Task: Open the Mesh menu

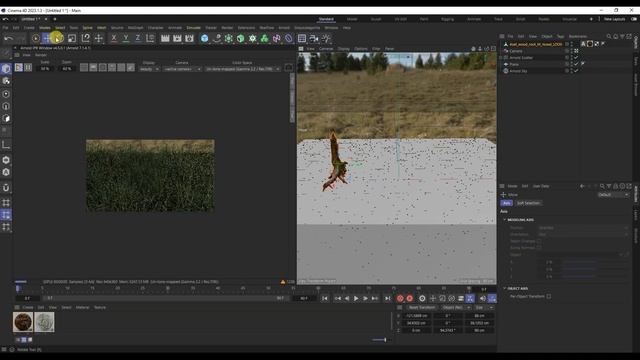Action: click(101, 28)
